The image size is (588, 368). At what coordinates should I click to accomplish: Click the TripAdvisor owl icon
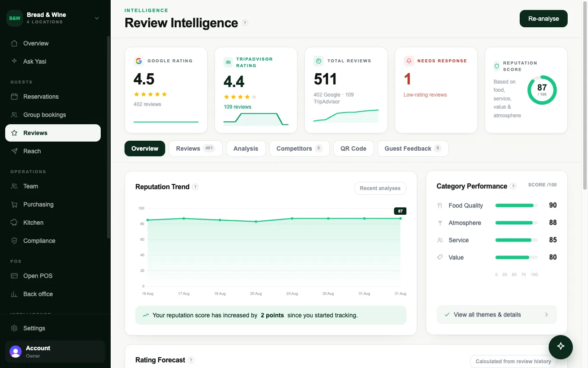click(228, 62)
